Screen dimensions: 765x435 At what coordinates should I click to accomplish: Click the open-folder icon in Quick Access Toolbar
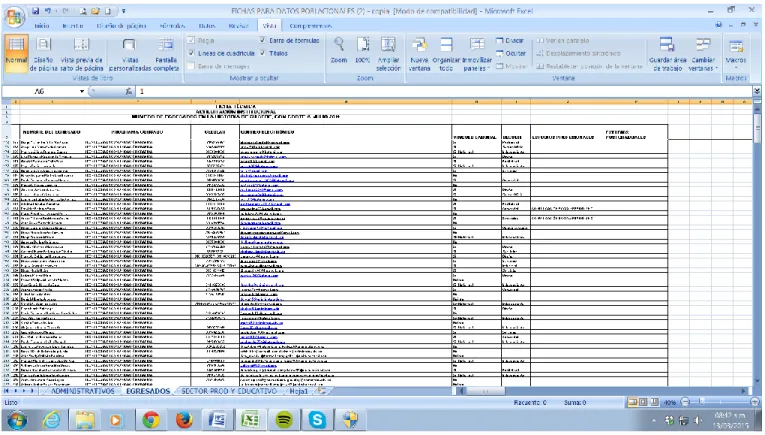tap(95, 11)
